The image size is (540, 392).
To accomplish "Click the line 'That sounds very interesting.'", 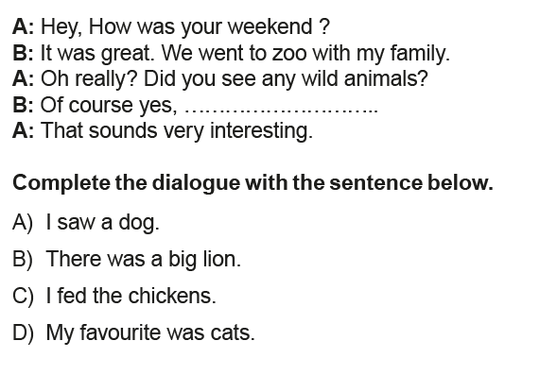I will coord(177,131).
